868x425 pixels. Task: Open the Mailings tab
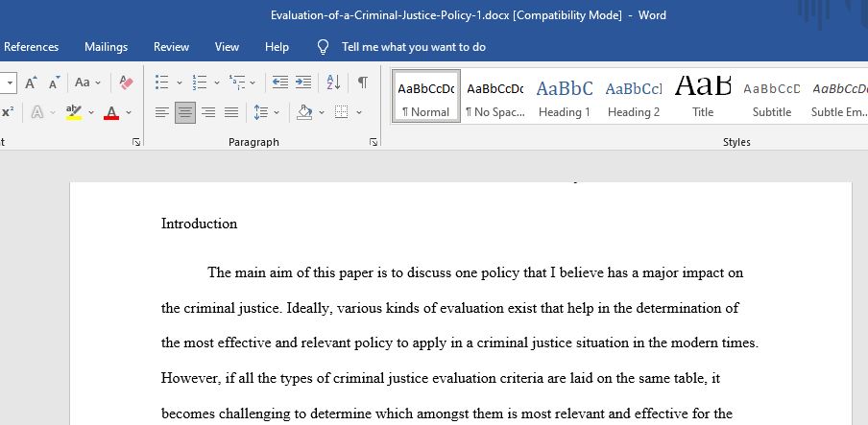click(106, 47)
